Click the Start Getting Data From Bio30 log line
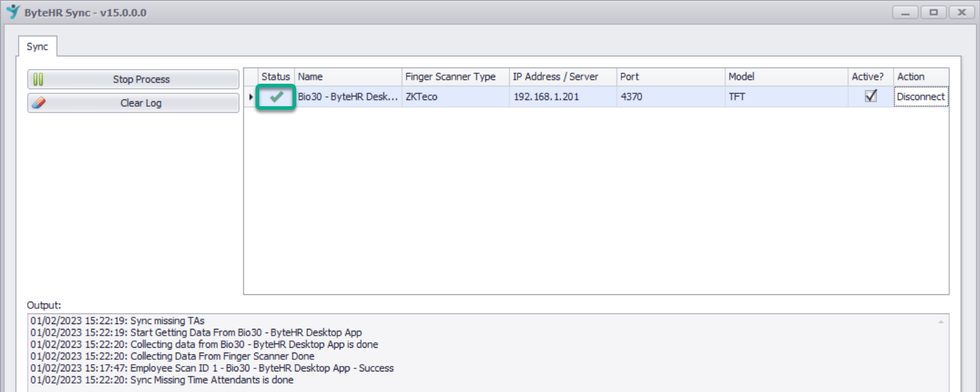The width and height of the screenshot is (980, 392). [x=196, y=333]
